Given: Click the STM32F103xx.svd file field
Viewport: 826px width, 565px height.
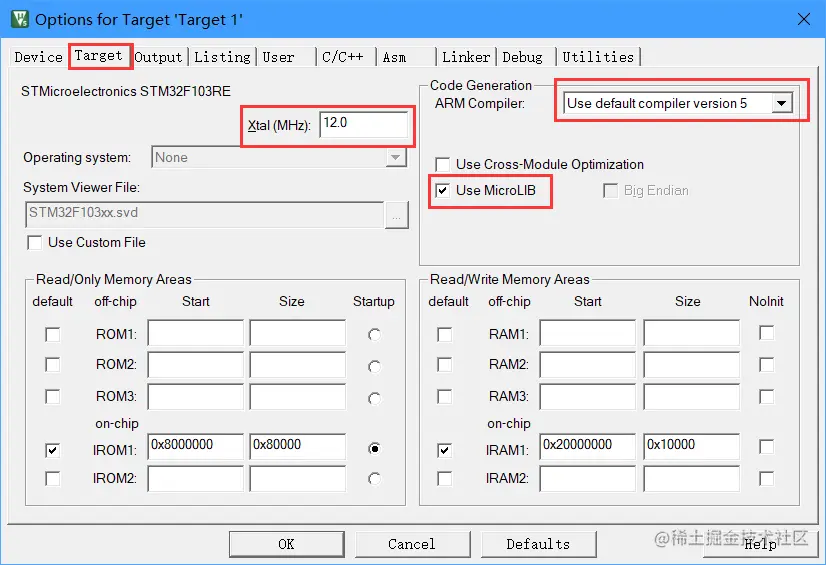Looking at the screenshot, I should [204, 214].
